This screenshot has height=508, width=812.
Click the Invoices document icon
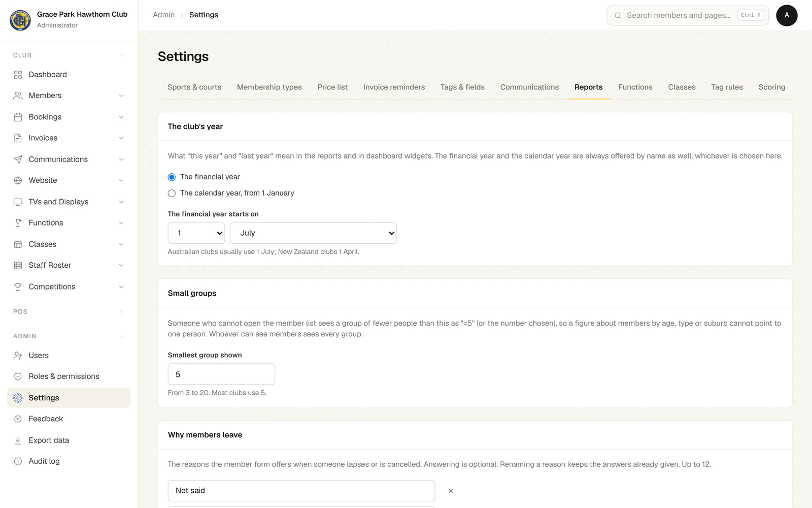pos(18,138)
